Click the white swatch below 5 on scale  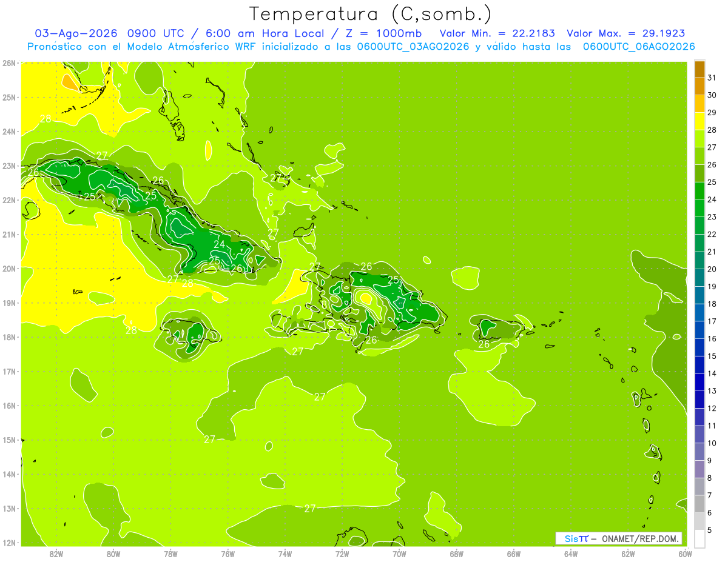pos(700,538)
